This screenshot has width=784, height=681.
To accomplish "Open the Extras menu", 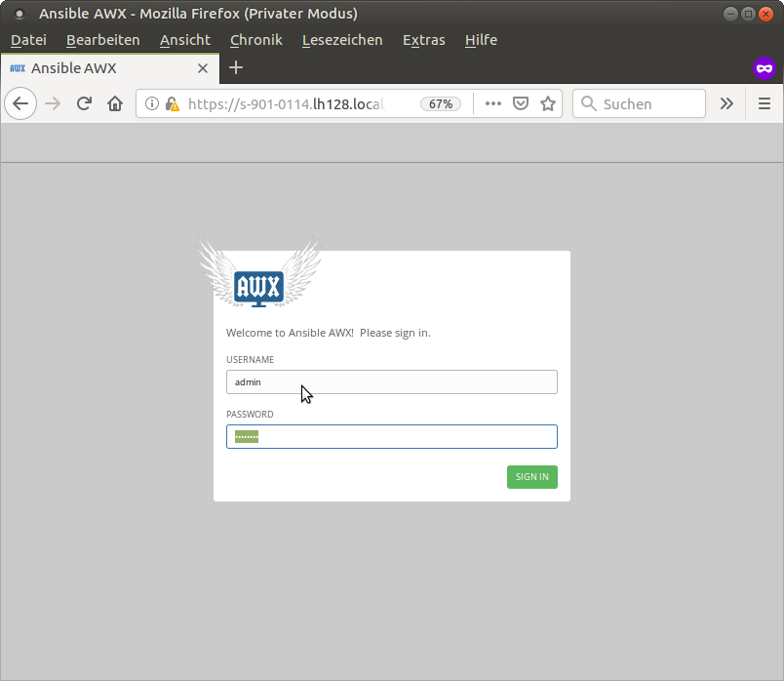I will (x=424, y=40).
